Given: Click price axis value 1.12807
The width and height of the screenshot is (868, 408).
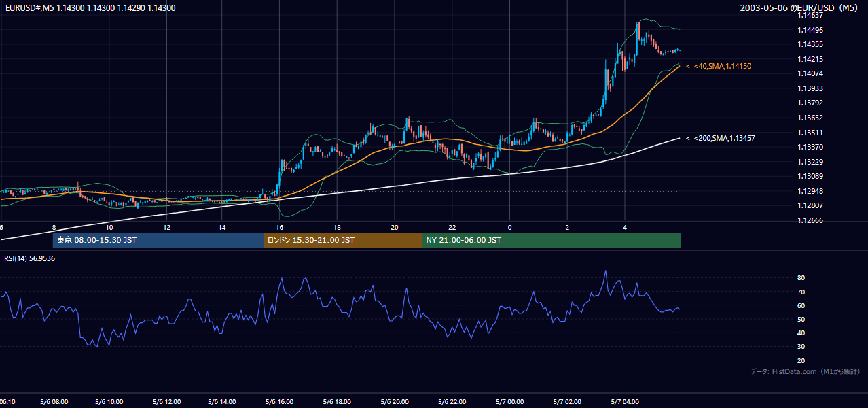Looking at the screenshot, I should (x=811, y=205).
